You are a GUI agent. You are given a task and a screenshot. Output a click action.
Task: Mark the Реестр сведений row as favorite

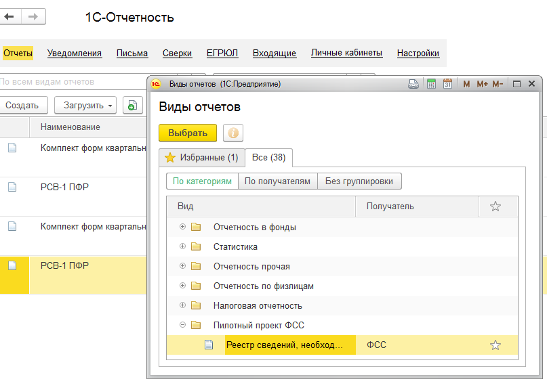495,345
